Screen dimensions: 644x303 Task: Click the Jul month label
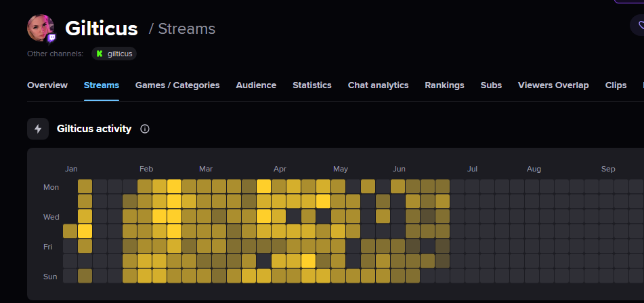click(472, 169)
